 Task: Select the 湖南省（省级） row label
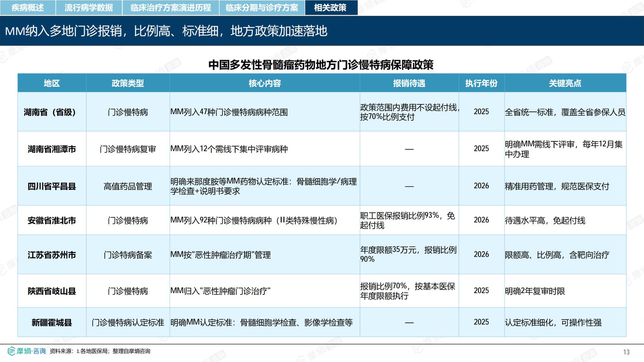(x=52, y=112)
